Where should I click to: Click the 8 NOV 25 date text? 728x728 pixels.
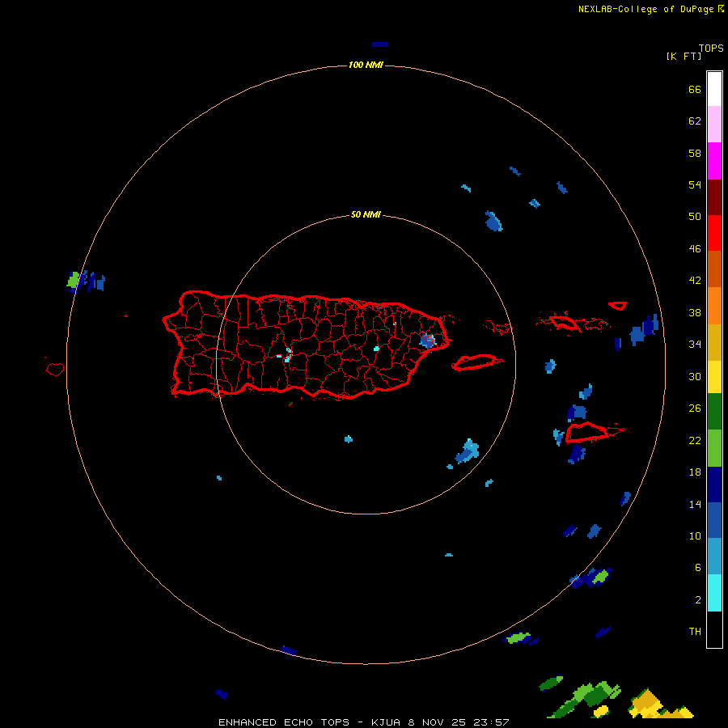[x=438, y=722]
